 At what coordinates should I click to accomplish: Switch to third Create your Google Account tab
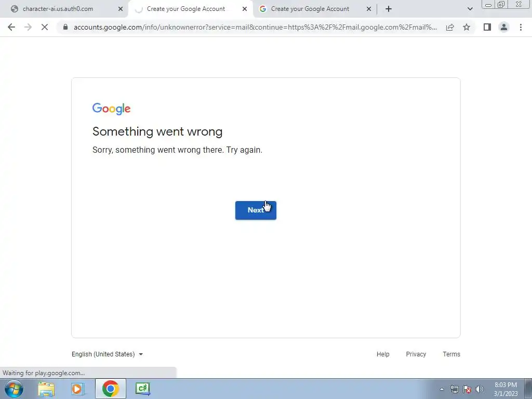(310, 9)
